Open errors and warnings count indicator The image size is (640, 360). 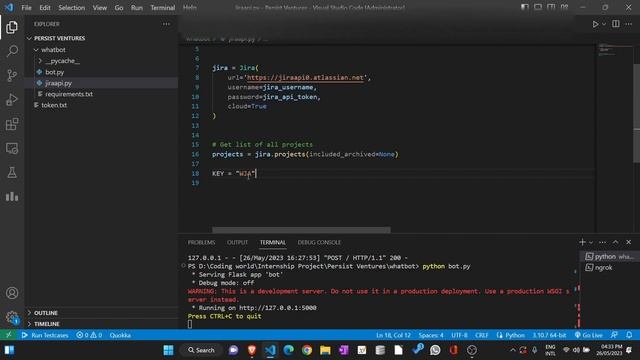pyautogui.click(x=89, y=336)
